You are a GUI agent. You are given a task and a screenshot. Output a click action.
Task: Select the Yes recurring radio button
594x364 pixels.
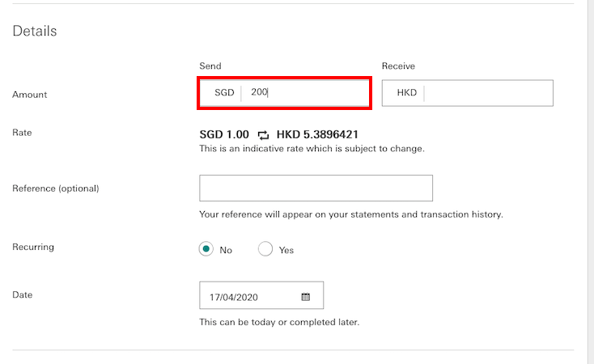click(x=265, y=249)
